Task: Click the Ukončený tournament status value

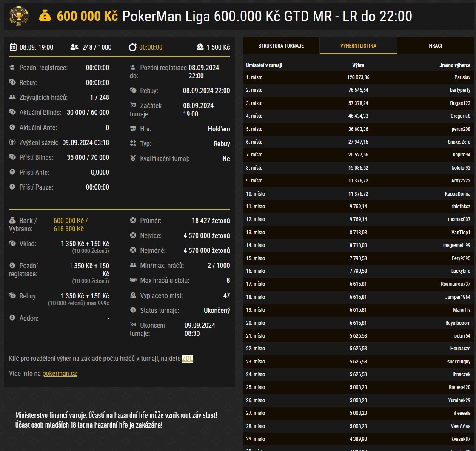Action: (x=217, y=311)
